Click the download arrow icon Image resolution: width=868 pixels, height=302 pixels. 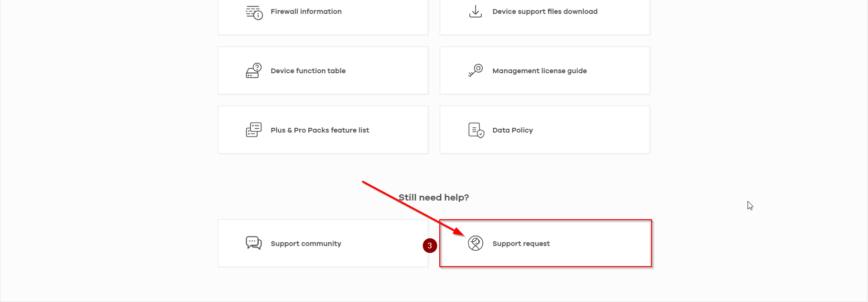click(475, 11)
